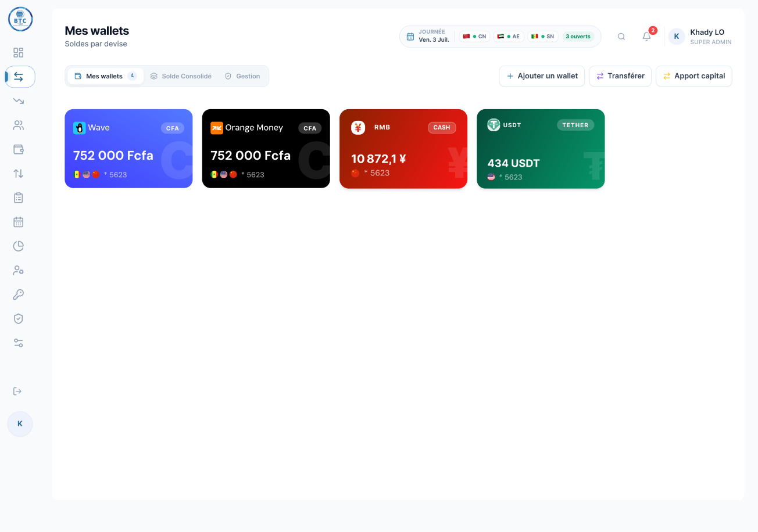Click the Apport capital button
This screenshot has width=758, height=532.
point(694,76)
